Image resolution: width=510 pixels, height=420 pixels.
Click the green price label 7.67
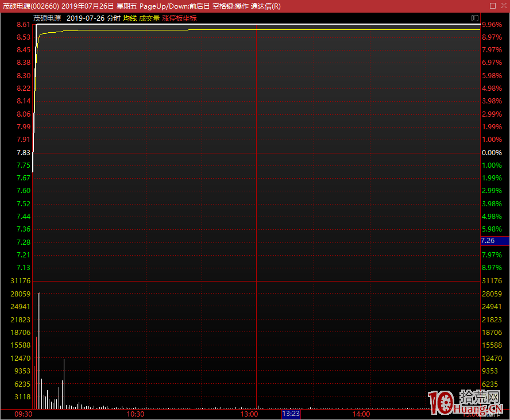click(x=24, y=178)
